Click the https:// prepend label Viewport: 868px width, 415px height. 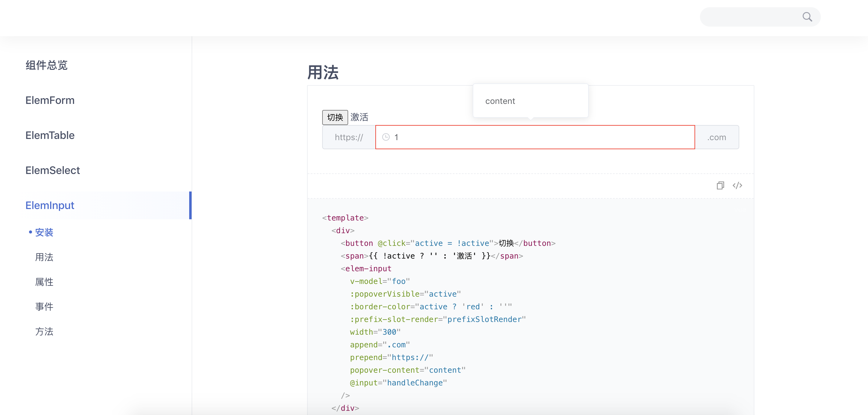coord(349,137)
